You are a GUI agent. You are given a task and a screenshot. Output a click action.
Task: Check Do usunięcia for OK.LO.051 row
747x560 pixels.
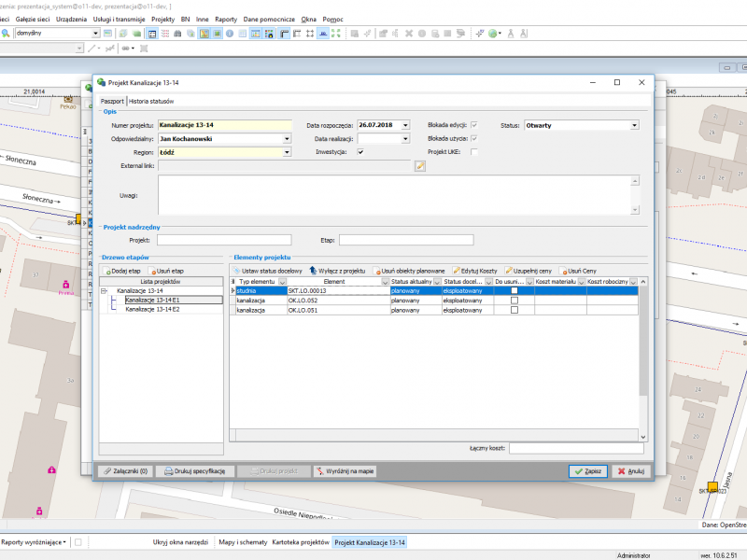pos(514,310)
